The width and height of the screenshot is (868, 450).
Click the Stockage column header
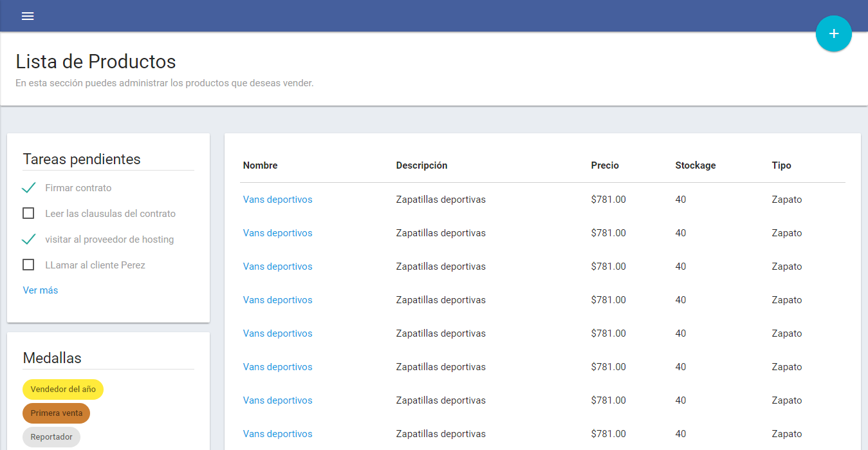[696, 165]
